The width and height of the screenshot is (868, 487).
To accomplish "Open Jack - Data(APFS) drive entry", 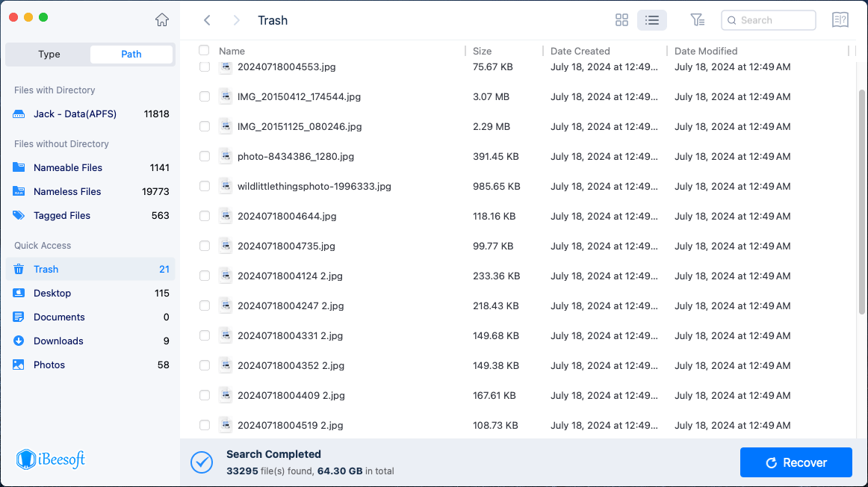I will (x=90, y=114).
